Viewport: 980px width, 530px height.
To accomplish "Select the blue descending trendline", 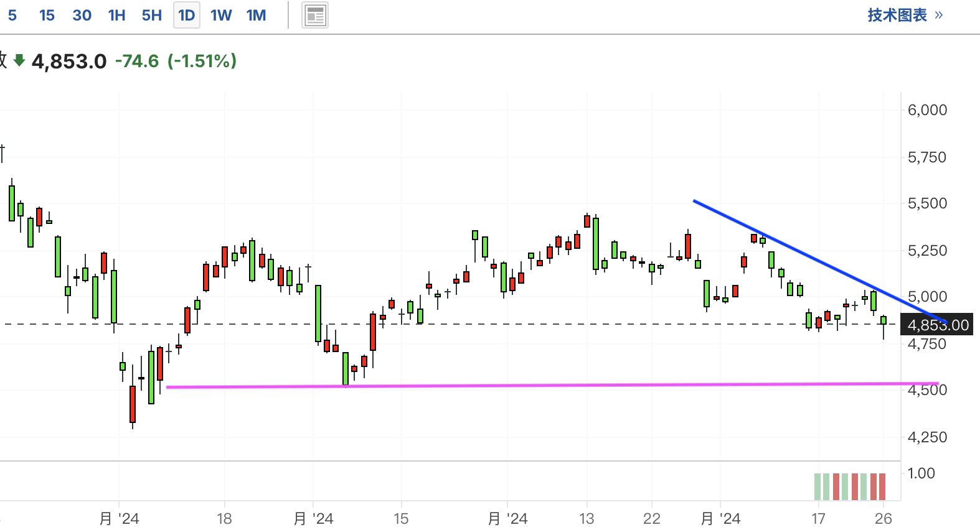I will click(x=819, y=261).
